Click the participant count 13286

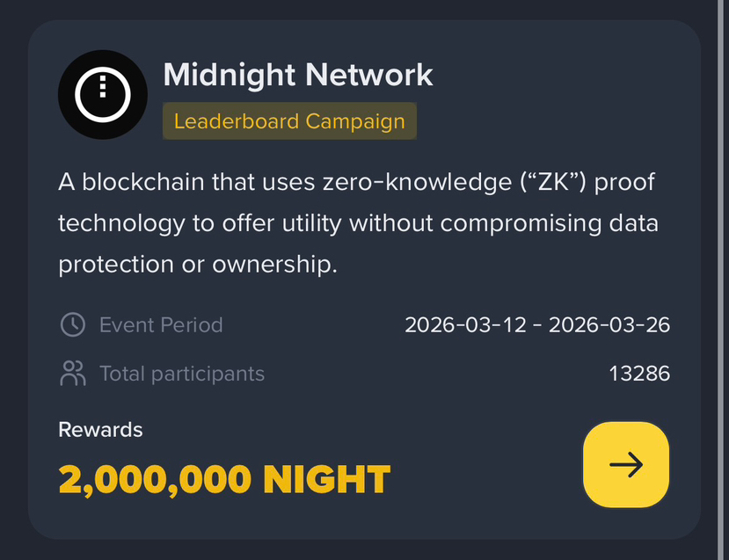[x=639, y=374]
